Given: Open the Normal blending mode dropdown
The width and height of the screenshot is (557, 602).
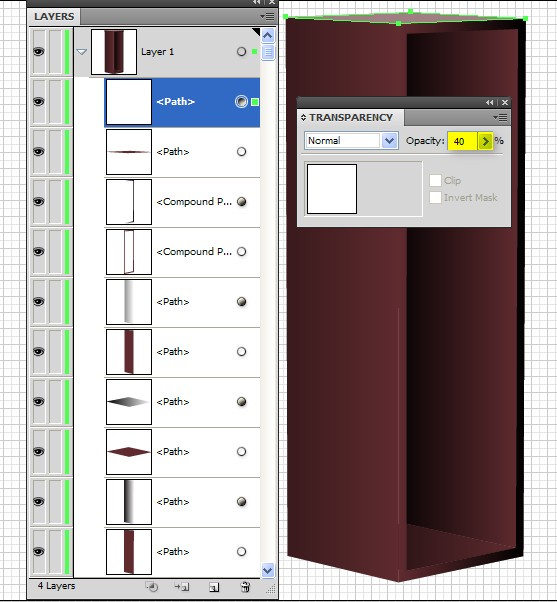Looking at the screenshot, I should pos(351,141).
